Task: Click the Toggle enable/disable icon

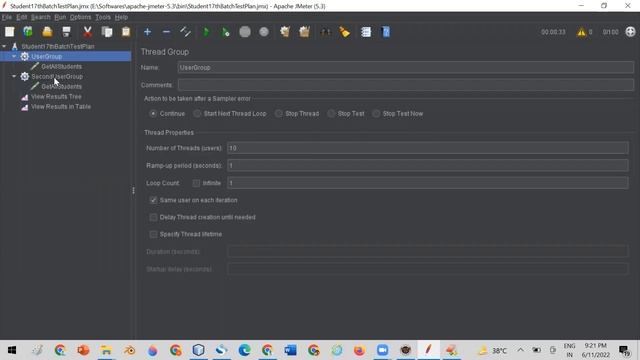Action: pos(185,32)
